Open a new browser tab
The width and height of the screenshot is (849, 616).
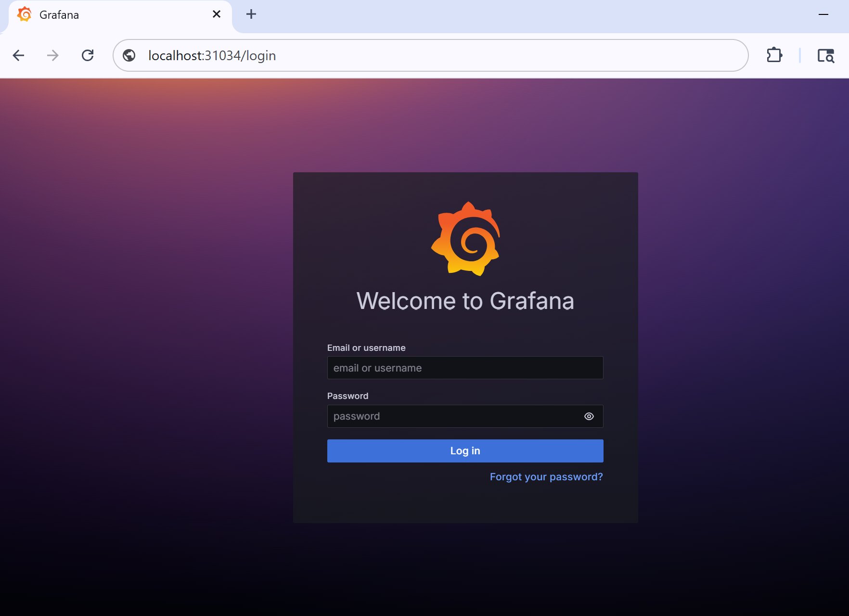coord(251,14)
